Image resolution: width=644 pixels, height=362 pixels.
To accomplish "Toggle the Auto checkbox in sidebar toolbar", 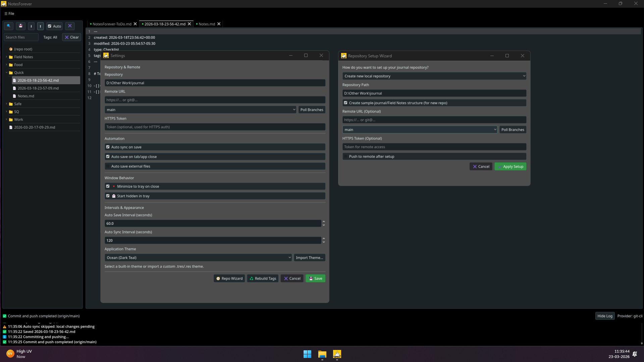I will click(50, 26).
